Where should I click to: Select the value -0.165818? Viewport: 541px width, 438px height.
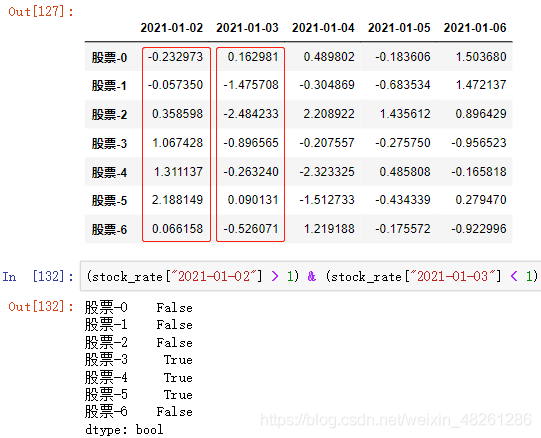pos(479,172)
